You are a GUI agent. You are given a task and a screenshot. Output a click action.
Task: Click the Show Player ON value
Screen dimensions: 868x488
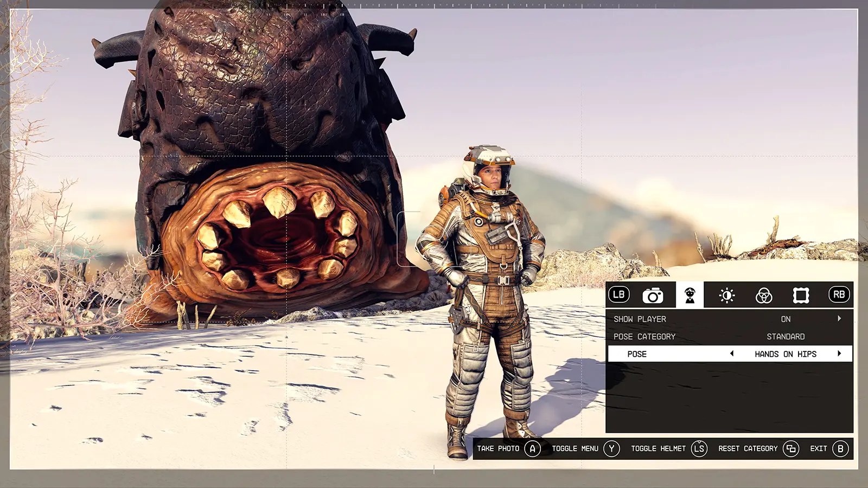coord(786,319)
